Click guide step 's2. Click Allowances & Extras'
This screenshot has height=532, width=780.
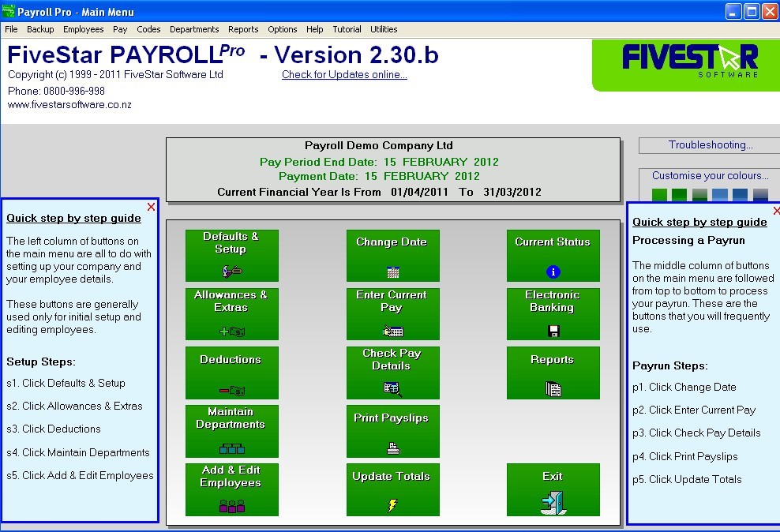[x=75, y=406]
